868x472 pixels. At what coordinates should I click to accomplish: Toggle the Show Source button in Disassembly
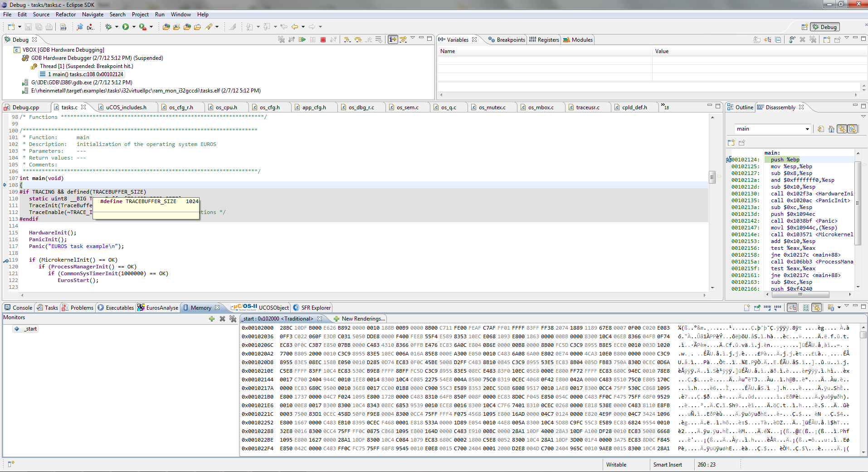[853, 129]
